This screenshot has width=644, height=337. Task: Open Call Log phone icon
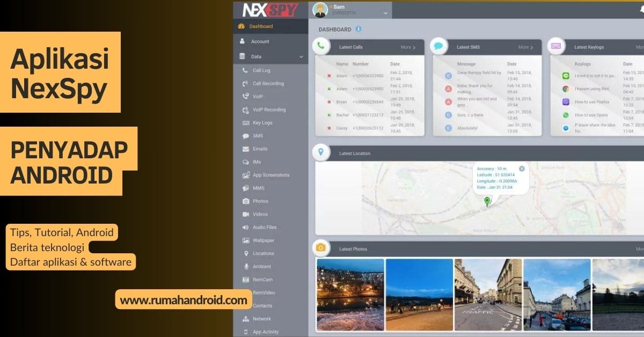pyautogui.click(x=246, y=70)
